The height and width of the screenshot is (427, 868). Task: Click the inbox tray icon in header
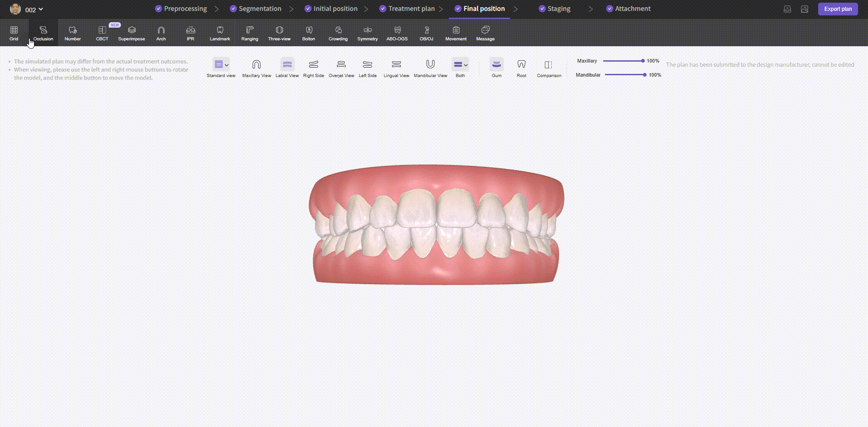click(x=787, y=9)
